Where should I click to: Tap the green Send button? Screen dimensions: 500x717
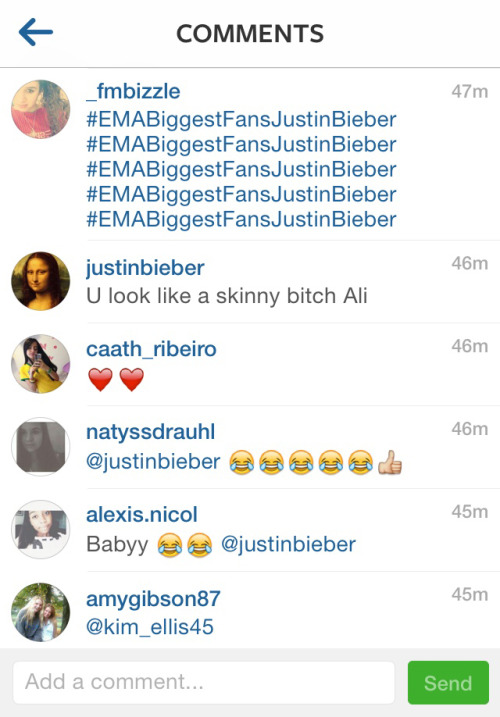448,683
